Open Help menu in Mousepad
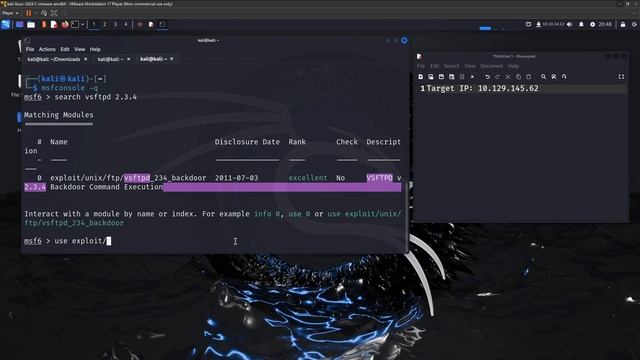The height and width of the screenshot is (360, 640). tap(513, 66)
